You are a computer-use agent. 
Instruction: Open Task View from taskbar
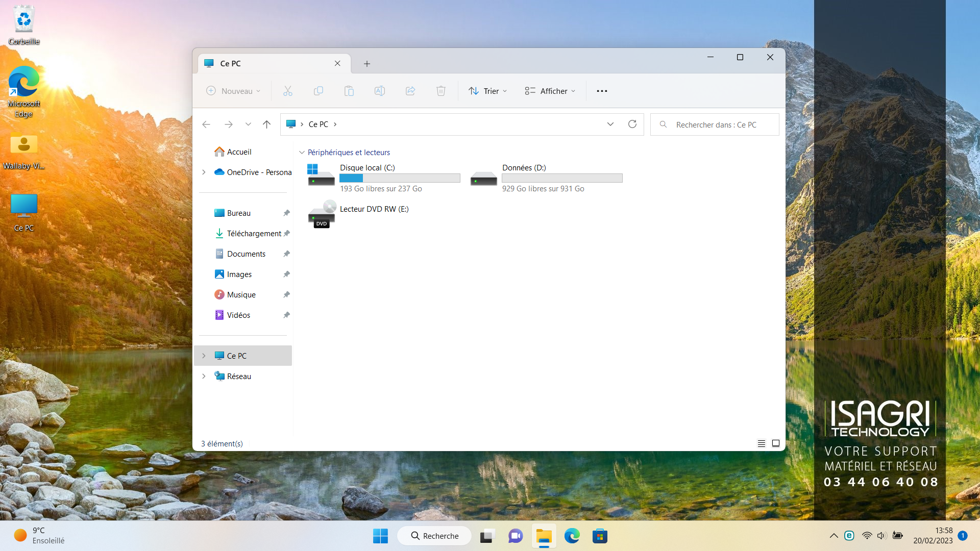pos(487,536)
